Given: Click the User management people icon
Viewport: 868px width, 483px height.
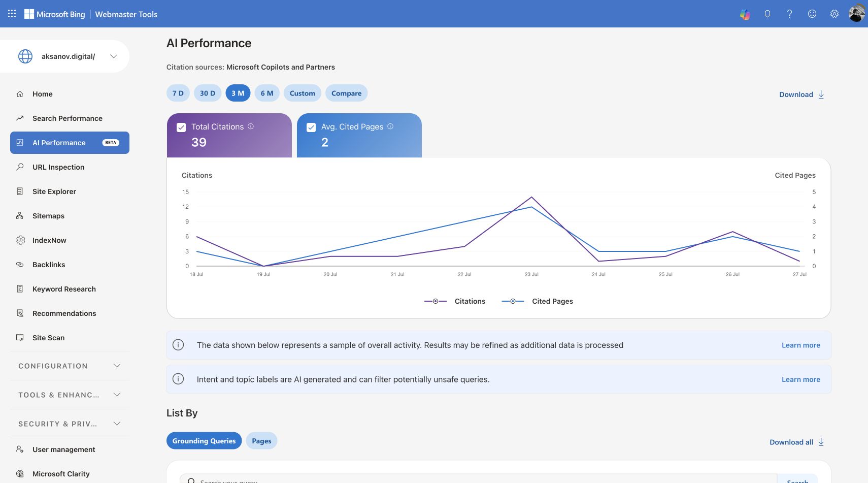Looking at the screenshot, I should click(20, 449).
